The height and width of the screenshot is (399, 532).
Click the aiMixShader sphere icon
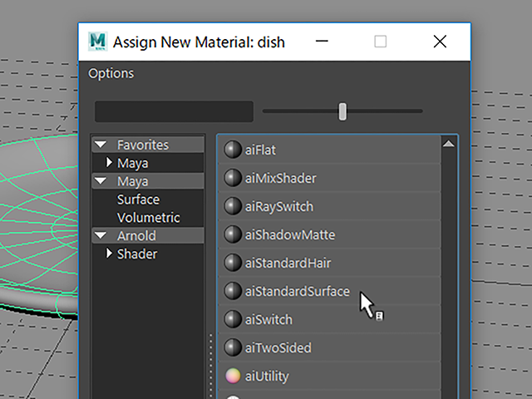(x=233, y=178)
